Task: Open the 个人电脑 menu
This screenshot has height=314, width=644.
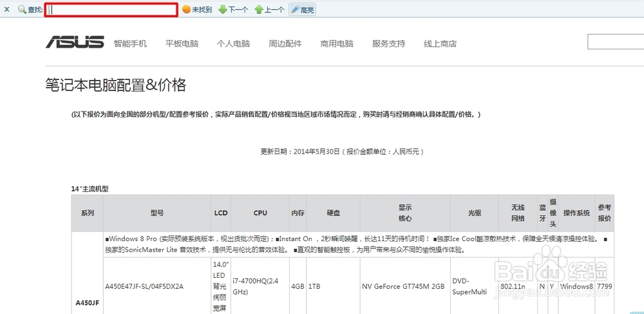Action: point(233,44)
